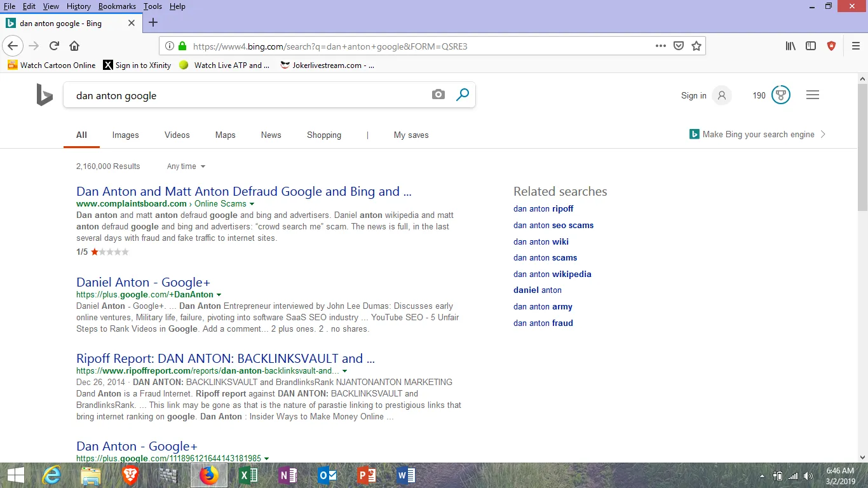
Task: Launch Internet Explorer from taskbar
Action: click(51, 475)
